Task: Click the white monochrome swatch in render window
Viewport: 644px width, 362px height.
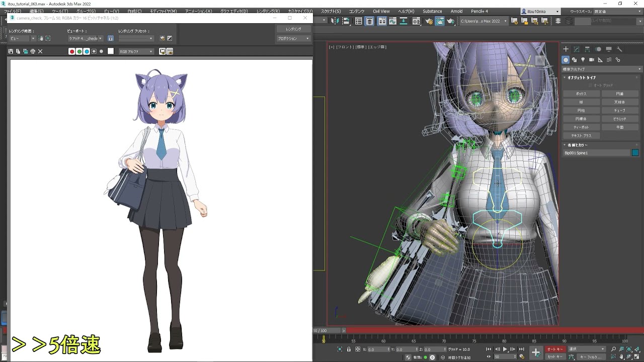Action: click(x=111, y=51)
